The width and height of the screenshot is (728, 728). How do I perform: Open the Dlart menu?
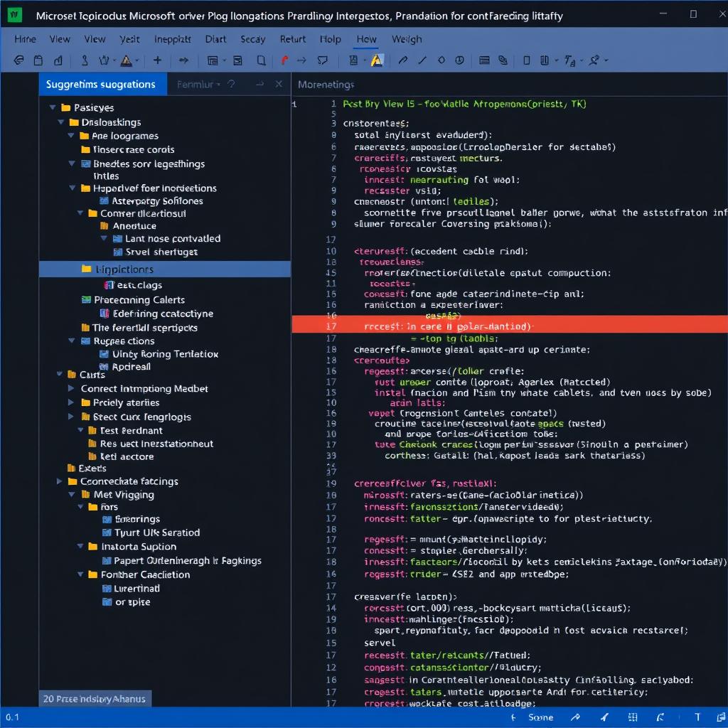[215, 39]
